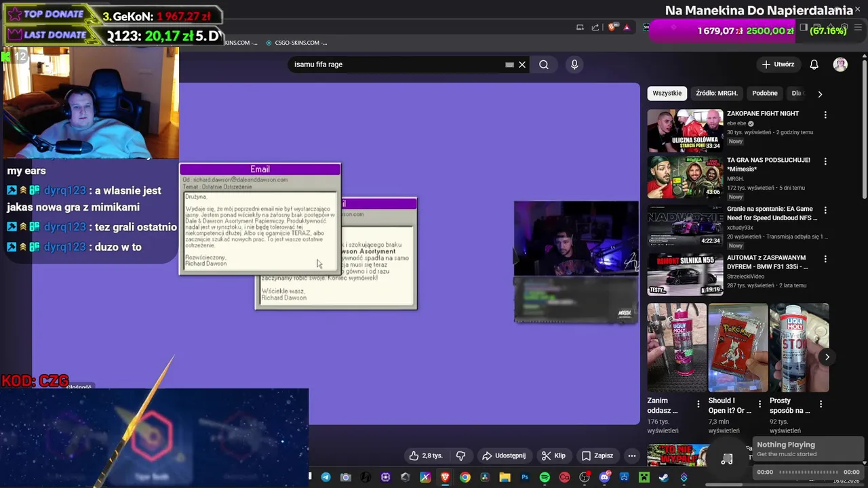The image size is (868, 488).
Task: Click the Utwórz create button
Action: tap(778, 64)
